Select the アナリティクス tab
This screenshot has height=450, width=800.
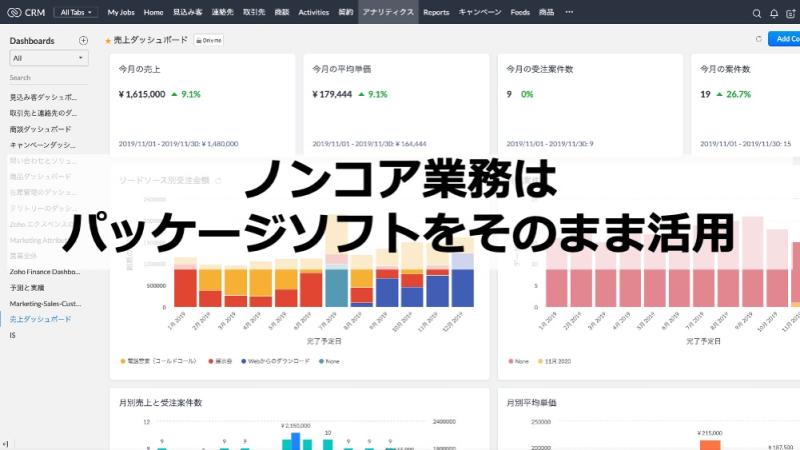click(x=388, y=12)
